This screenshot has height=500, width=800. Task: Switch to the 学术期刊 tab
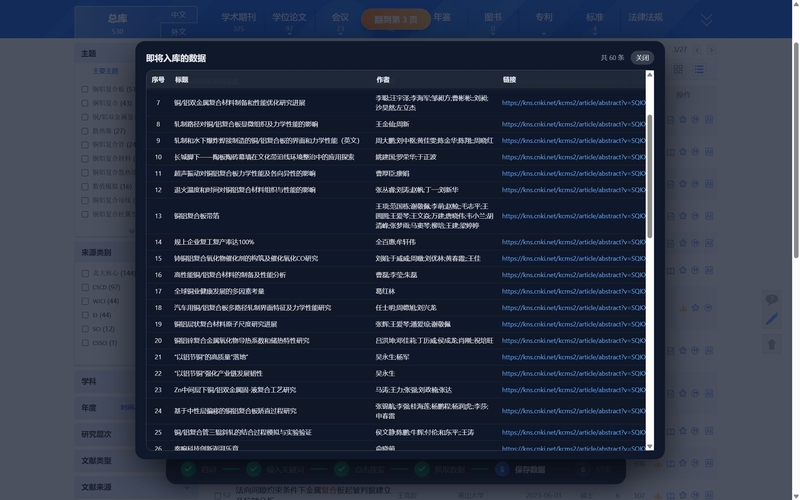238,17
